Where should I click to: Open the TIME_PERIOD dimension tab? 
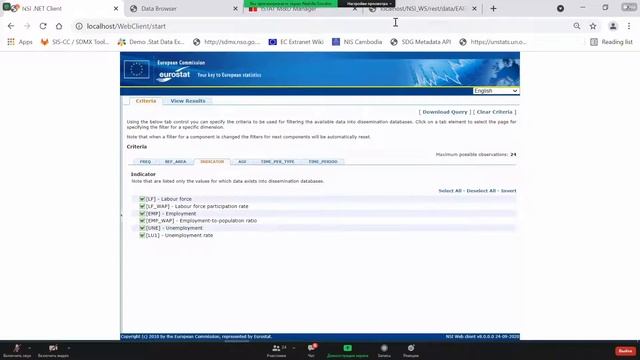[x=323, y=162]
